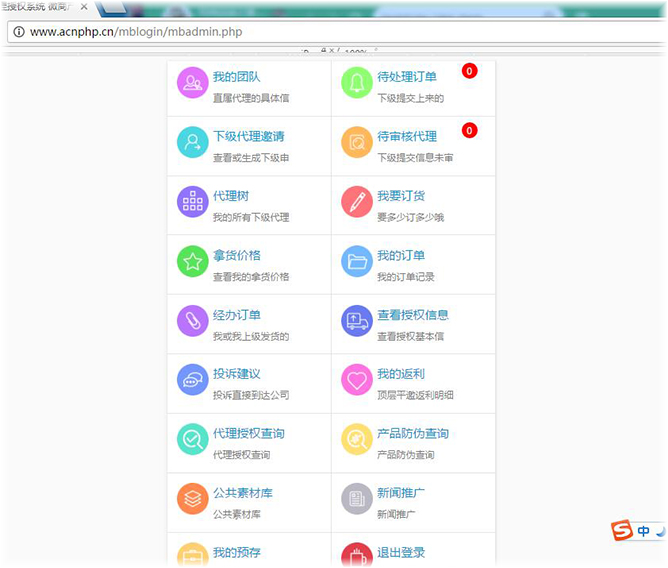The width and height of the screenshot is (668, 568).
Task: Open the 代理授权查询 link
Action: click(249, 433)
